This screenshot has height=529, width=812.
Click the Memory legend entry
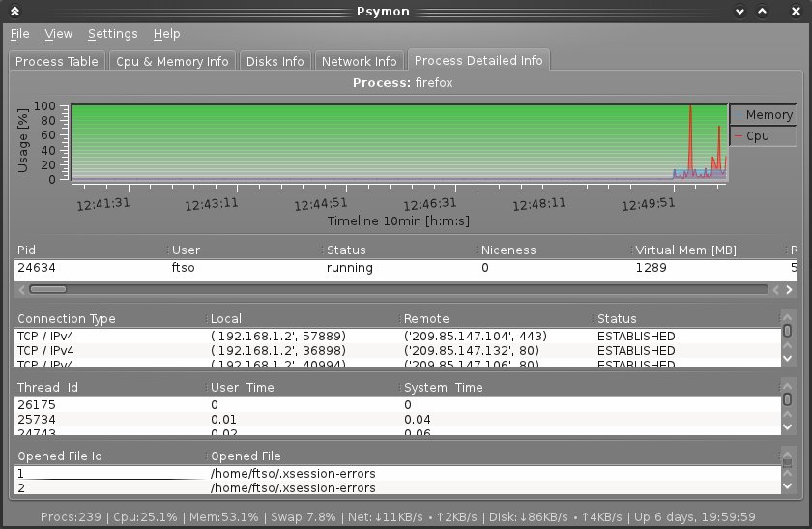(764, 114)
